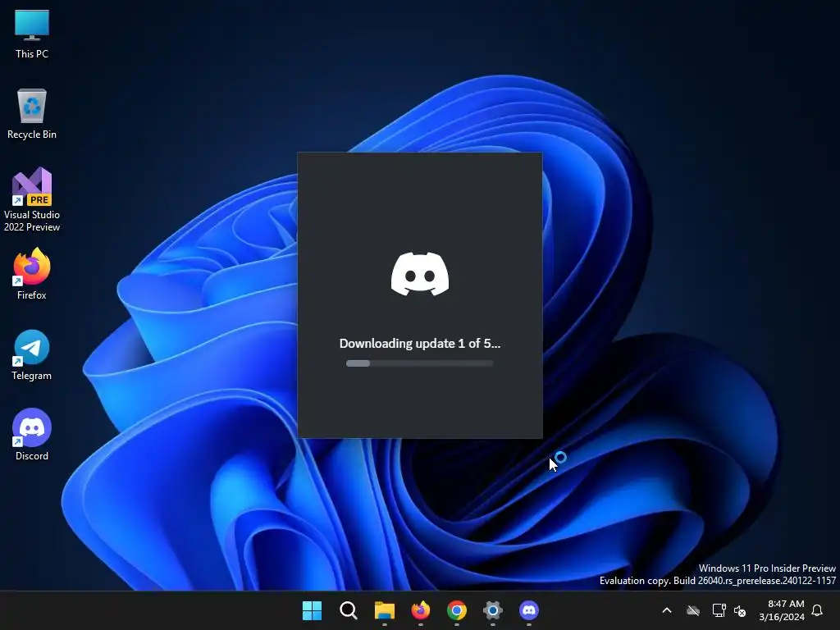Click the OneDrive cloud tray icon
Viewport: 840px width, 630px height.
pos(693,610)
